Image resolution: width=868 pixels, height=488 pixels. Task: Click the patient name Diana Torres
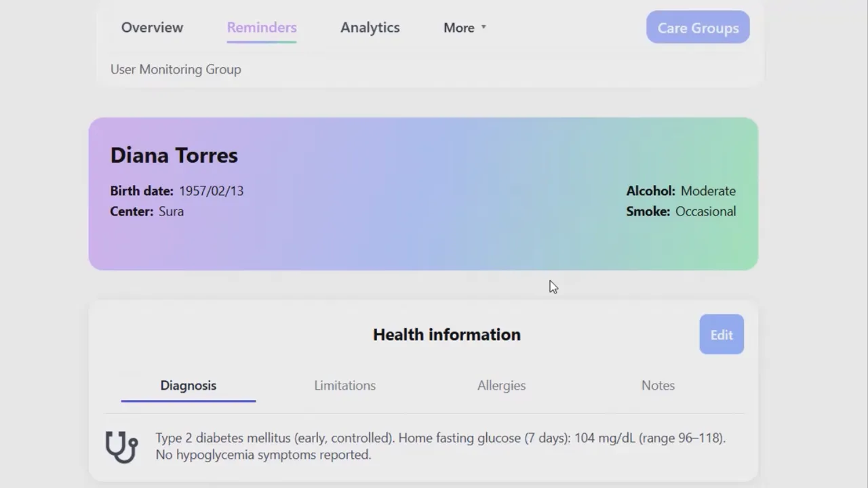point(174,155)
